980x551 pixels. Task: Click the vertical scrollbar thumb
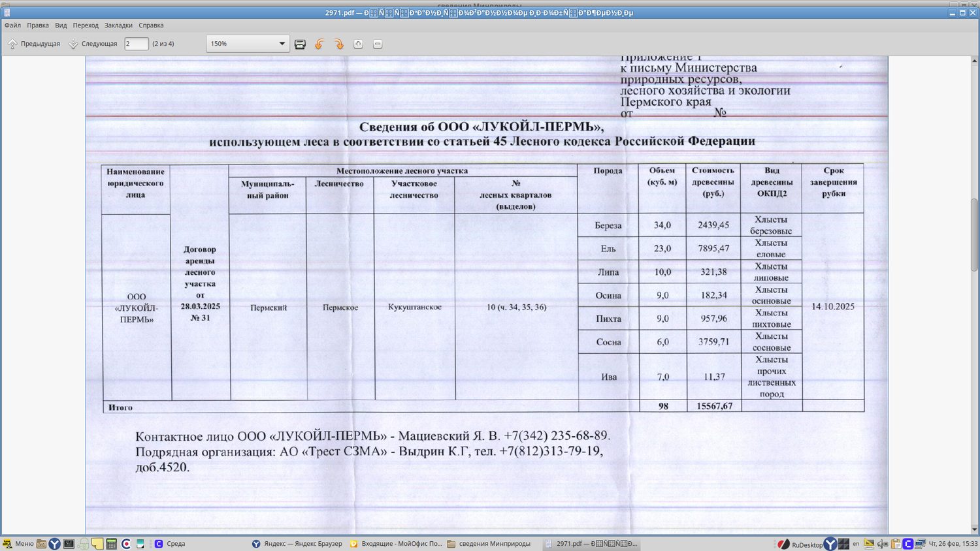pyautogui.click(x=974, y=235)
